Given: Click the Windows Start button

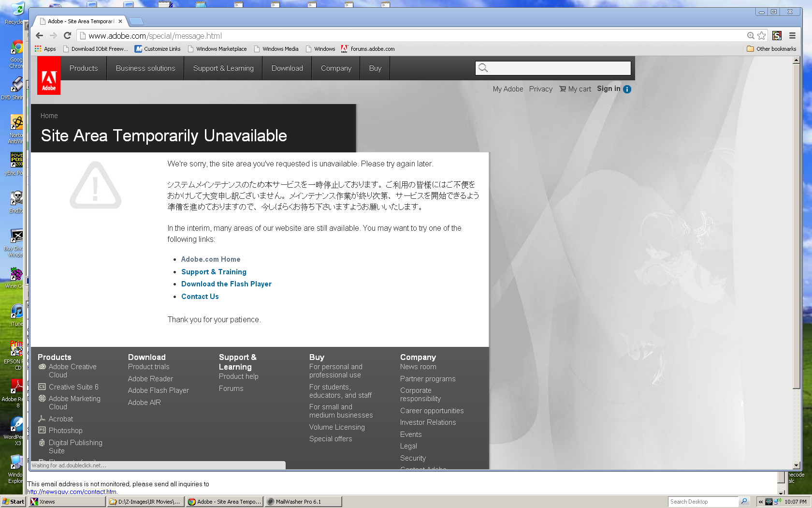Looking at the screenshot, I should (13, 502).
